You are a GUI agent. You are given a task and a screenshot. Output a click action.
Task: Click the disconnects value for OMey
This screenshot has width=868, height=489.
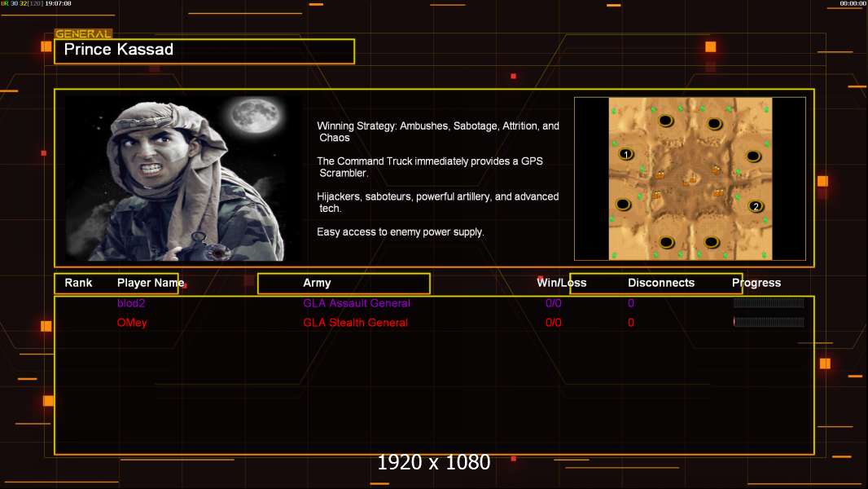pos(630,322)
